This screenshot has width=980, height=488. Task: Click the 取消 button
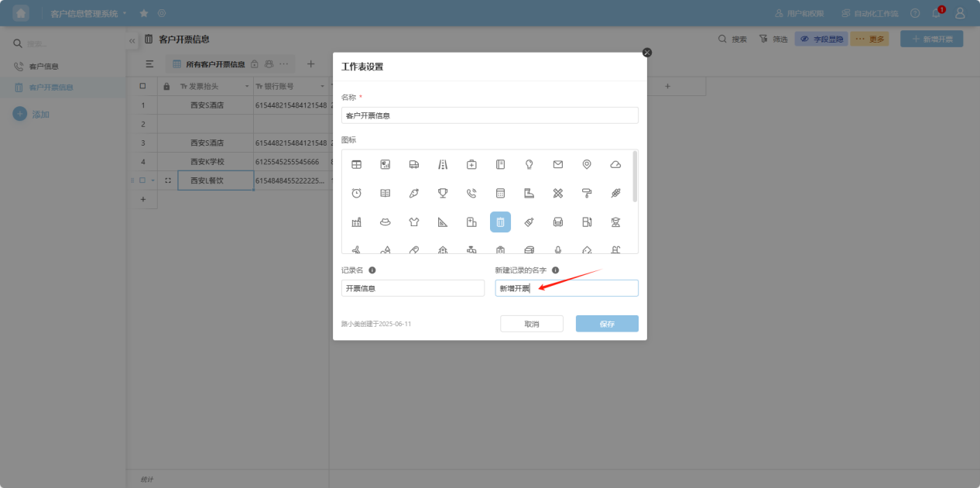531,324
